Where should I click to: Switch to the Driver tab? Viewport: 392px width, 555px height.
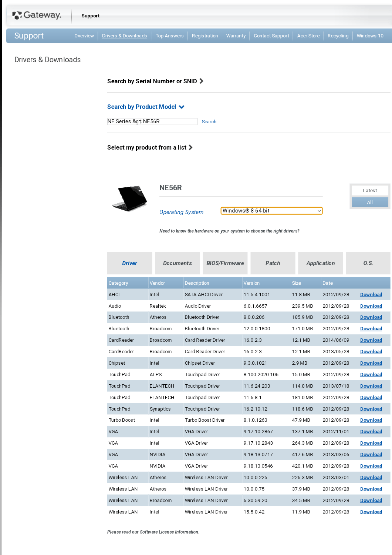[130, 263]
